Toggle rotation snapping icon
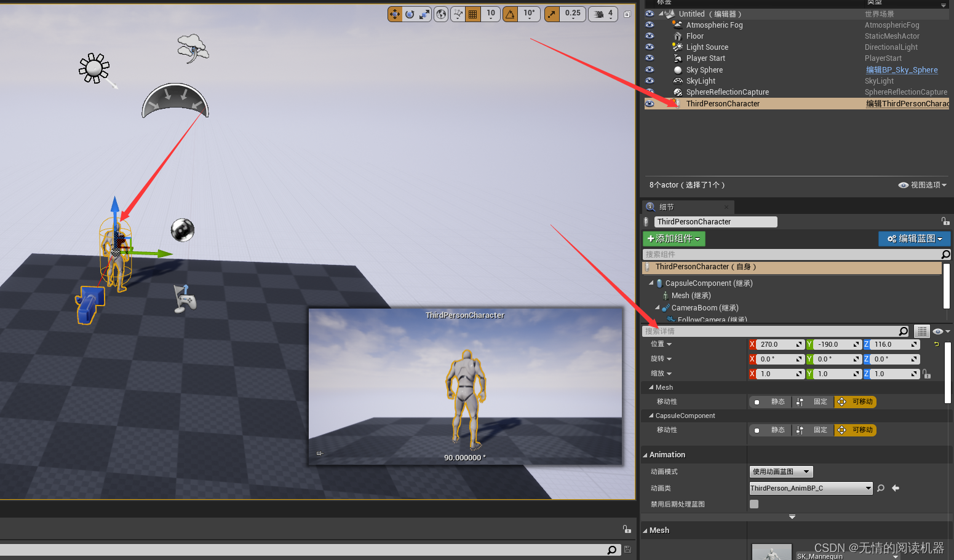954x560 pixels. point(512,14)
